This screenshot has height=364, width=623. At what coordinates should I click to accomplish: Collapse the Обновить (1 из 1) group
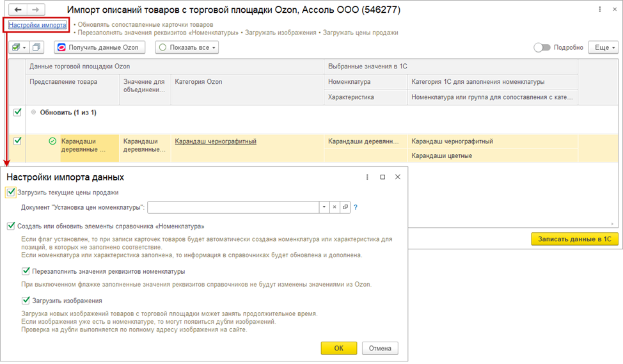[33, 113]
